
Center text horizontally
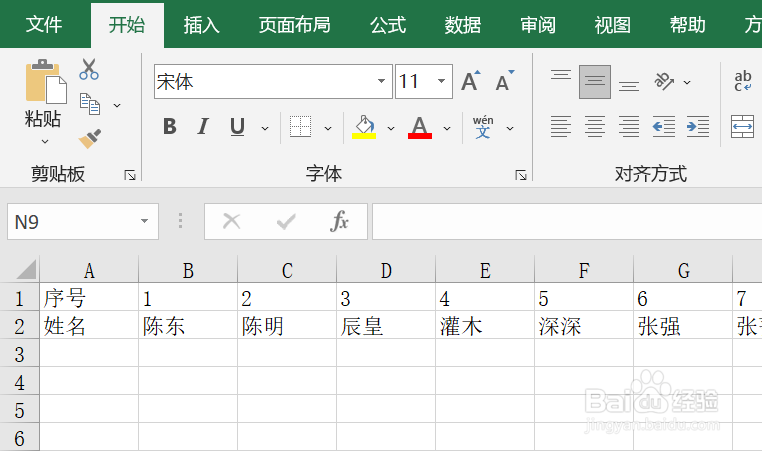pyautogui.click(x=595, y=127)
